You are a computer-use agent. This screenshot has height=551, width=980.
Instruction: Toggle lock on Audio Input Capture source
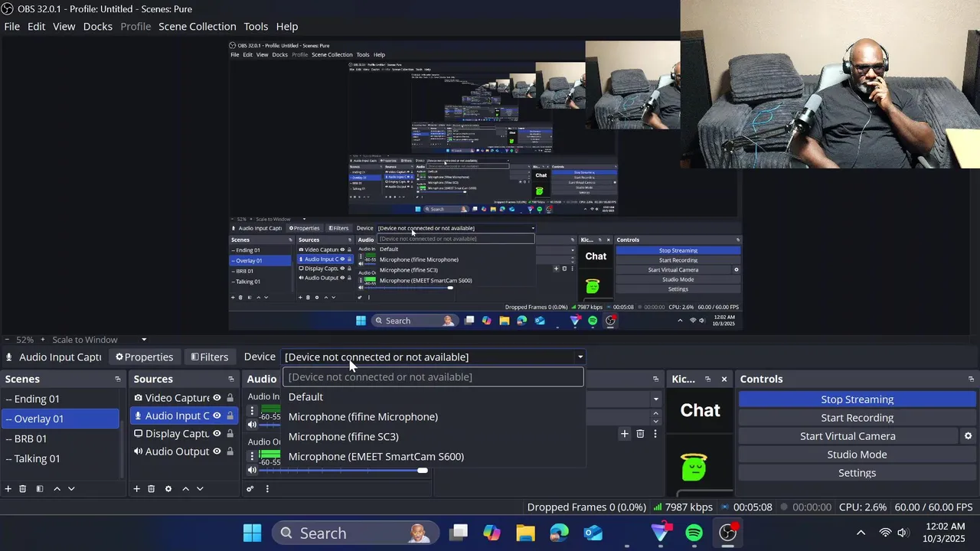tap(230, 416)
